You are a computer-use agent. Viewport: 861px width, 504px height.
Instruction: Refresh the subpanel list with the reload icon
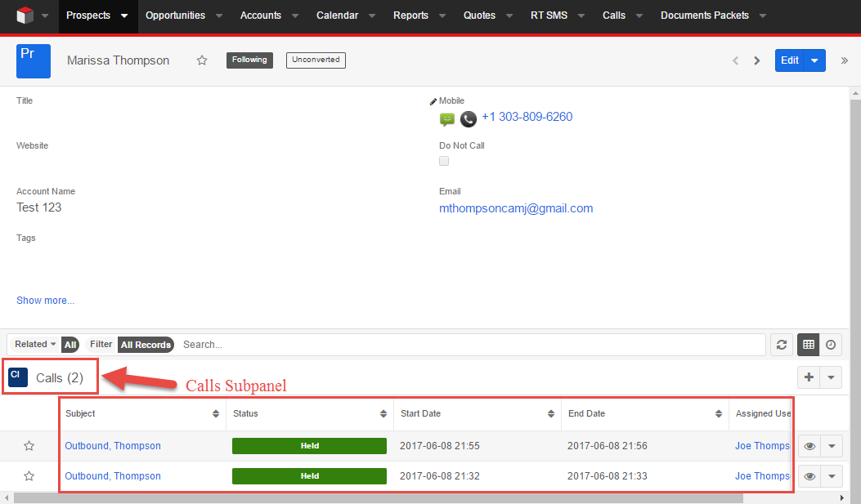[782, 345]
